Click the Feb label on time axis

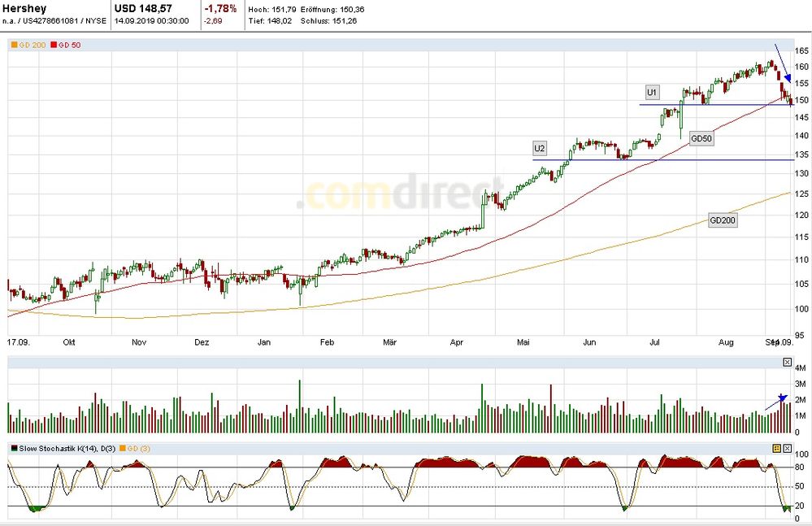coord(328,342)
